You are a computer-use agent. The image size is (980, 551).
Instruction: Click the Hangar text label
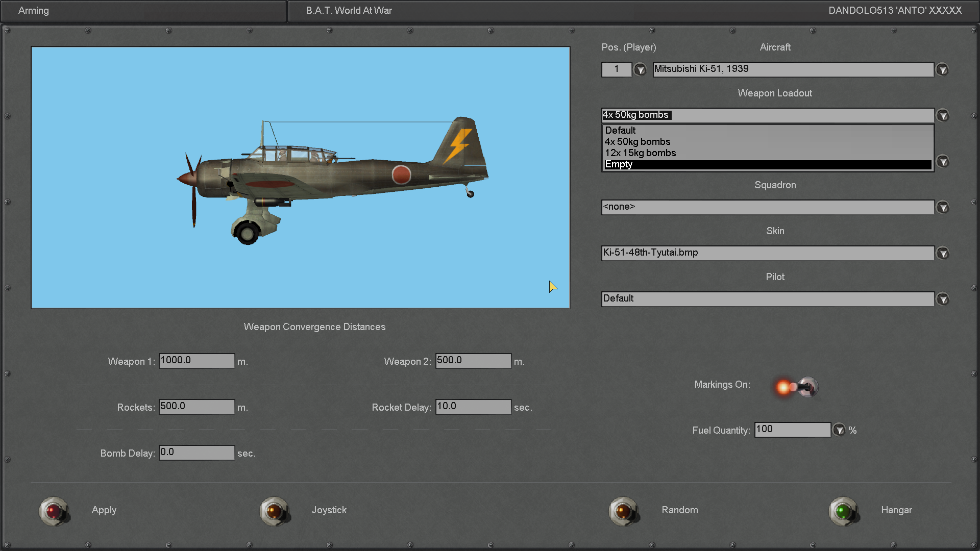click(896, 510)
